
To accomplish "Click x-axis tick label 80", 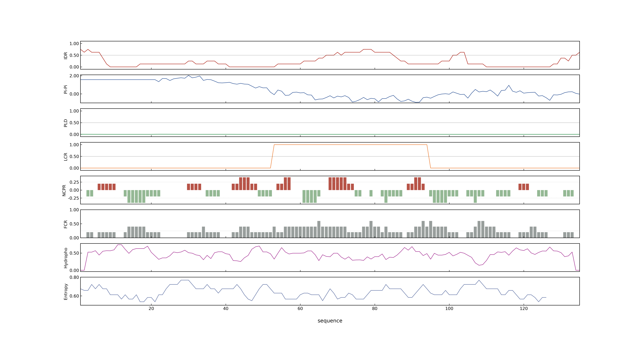I will [375, 309].
